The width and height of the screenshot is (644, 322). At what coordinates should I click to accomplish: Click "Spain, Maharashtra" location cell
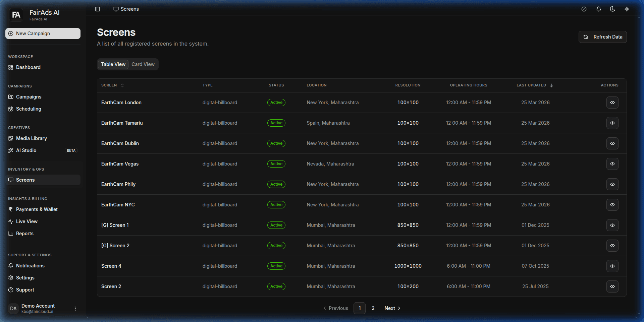(328, 123)
